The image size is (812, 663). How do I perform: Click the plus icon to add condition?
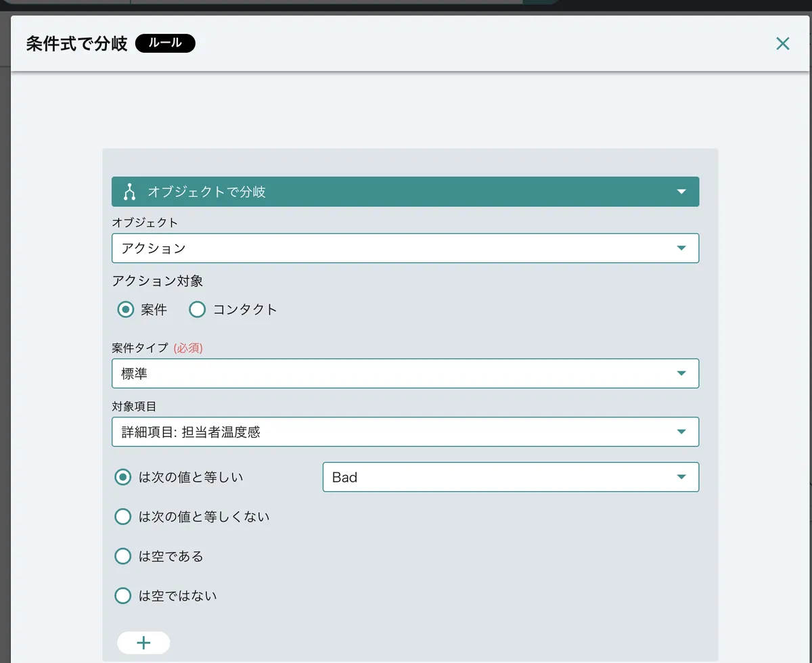click(x=143, y=643)
